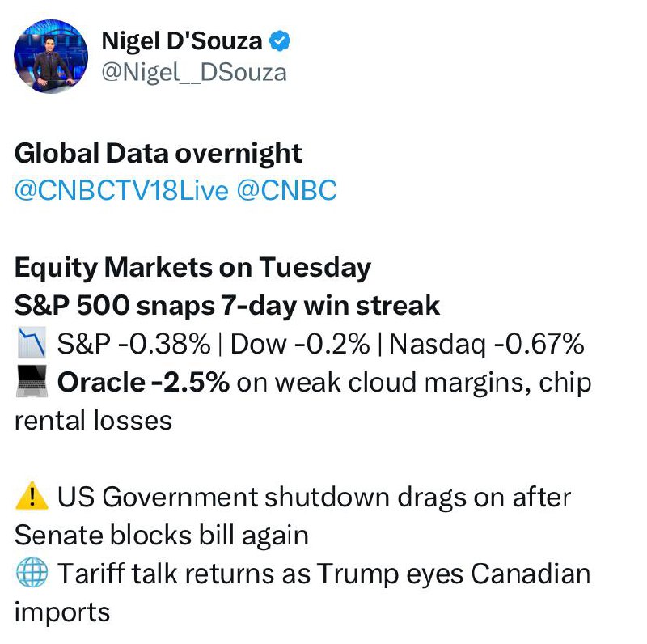Click the @CNBC mention link
The image size is (647, 644).
287,190
